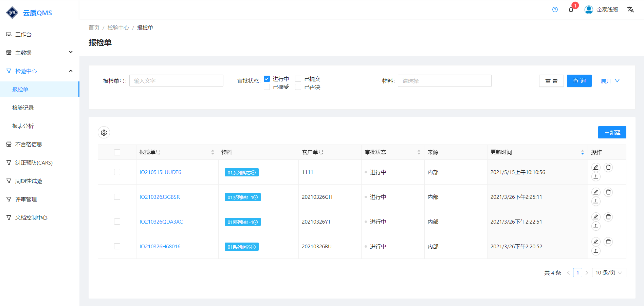Go to previous page arrow
The height and width of the screenshot is (306, 644).
[x=568, y=273]
